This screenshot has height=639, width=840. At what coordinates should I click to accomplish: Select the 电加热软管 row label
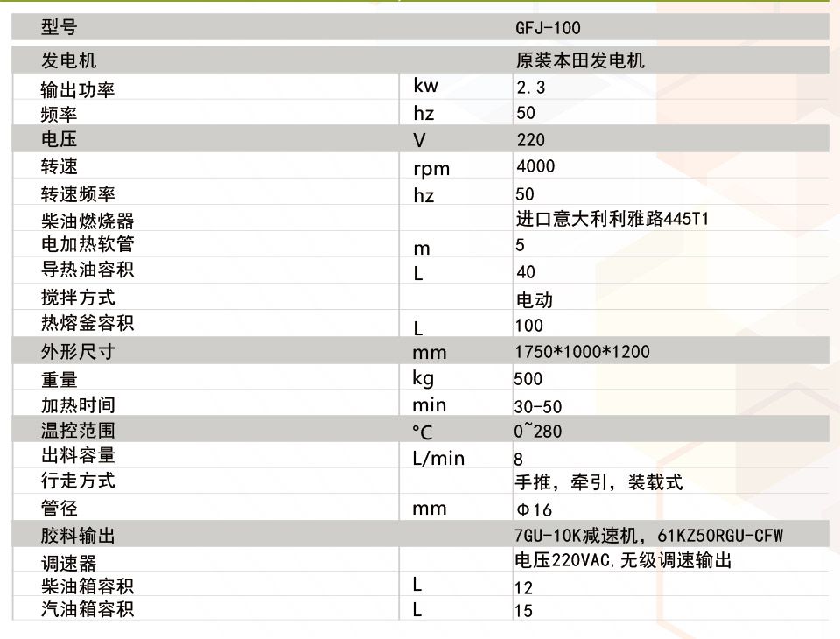[x=87, y=244]
